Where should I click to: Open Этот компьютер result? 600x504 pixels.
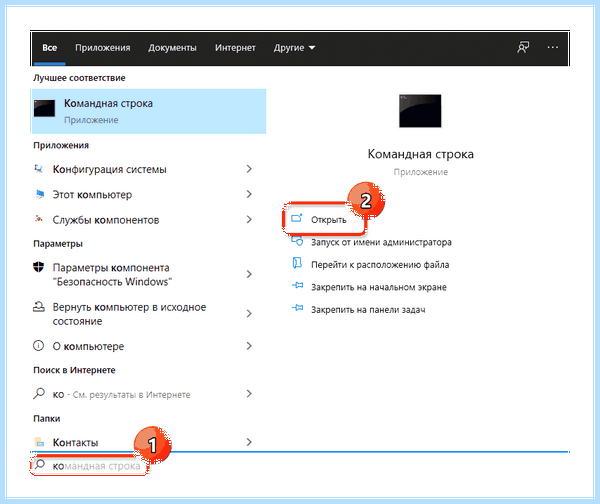tap(92, 194)
